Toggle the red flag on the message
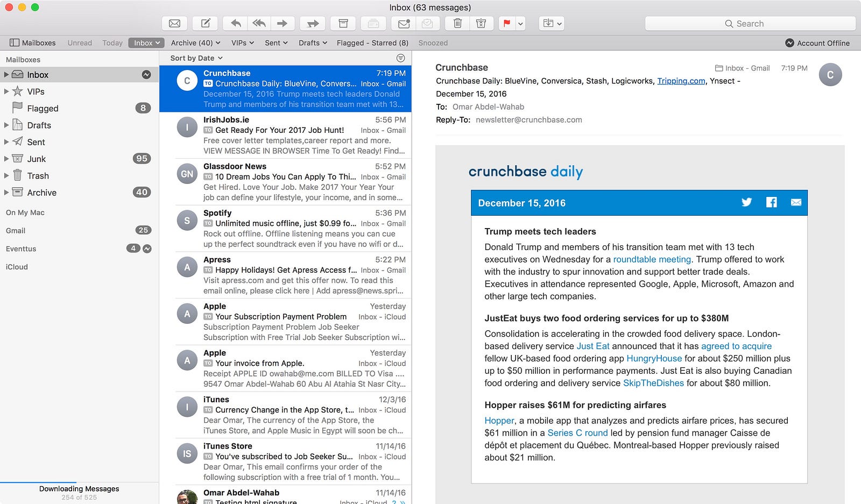 pos(506,23)
